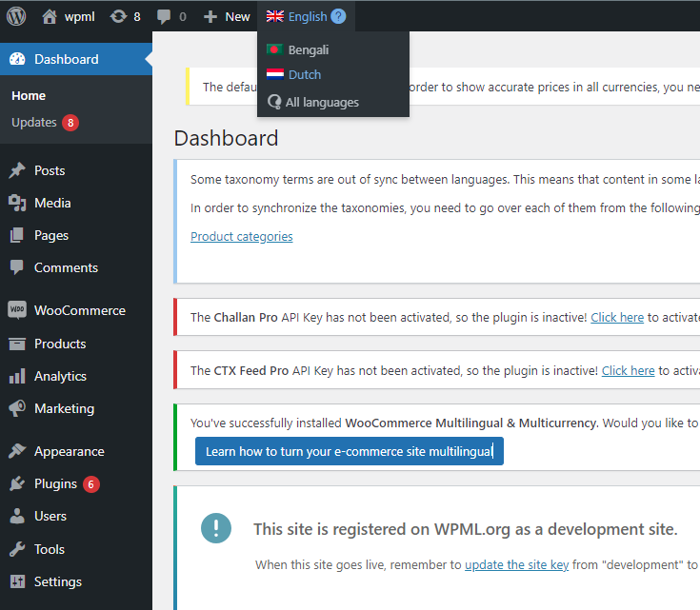Screen dimensions: 700x610
Task: Click the Tools wrench icon
Action: point(17,549)
